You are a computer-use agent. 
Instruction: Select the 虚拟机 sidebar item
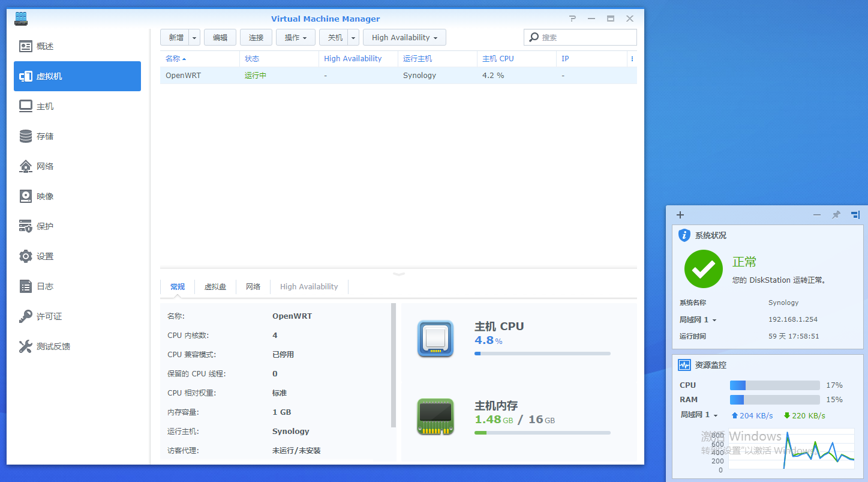click(x=77, y=76)
